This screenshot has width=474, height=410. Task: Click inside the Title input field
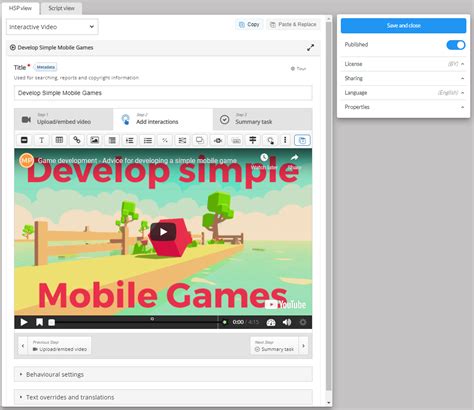(x=163, y=93)
